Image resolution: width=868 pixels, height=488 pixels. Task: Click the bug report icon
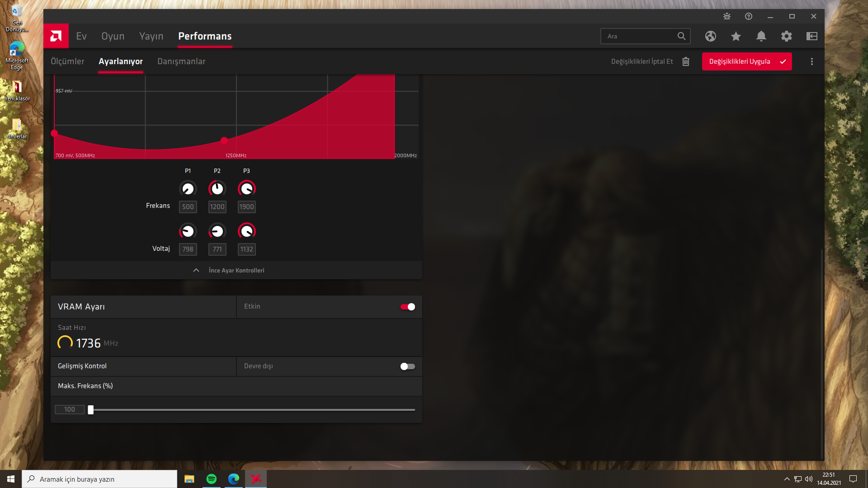pyautogui.click(x=727, y=16)
